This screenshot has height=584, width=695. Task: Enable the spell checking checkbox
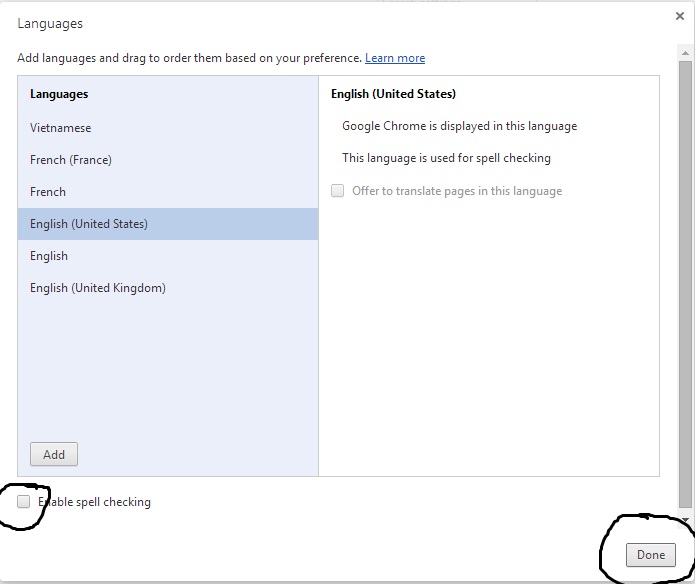[24, 502]
